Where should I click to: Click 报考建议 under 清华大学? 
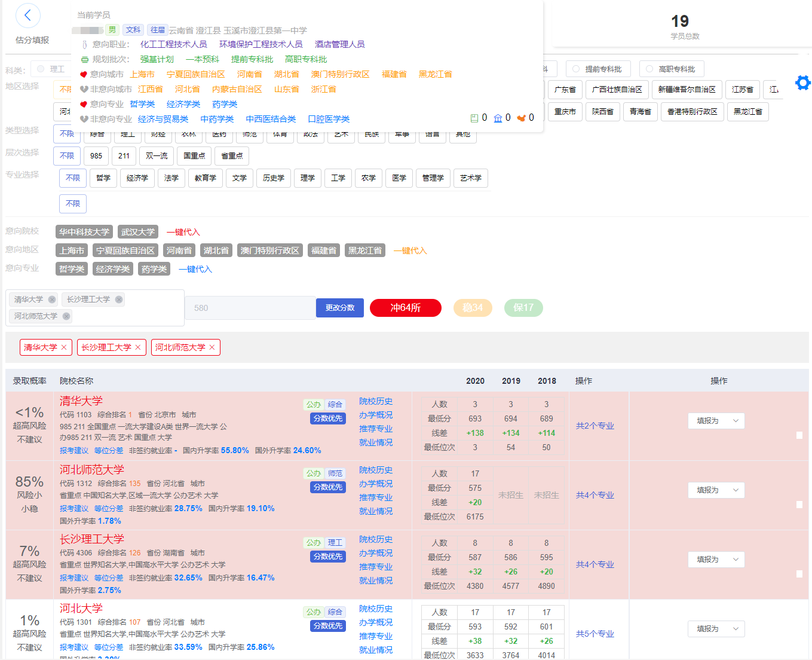tap(74, 450)
